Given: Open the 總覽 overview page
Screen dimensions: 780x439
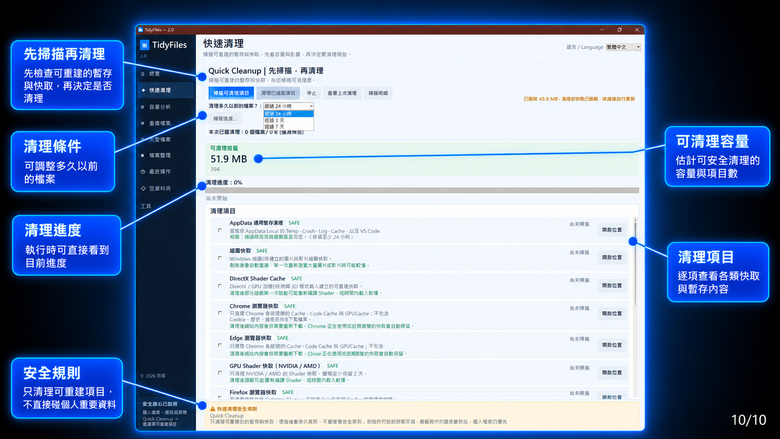Looking at the screenshot, I should (x=165, y=74).
